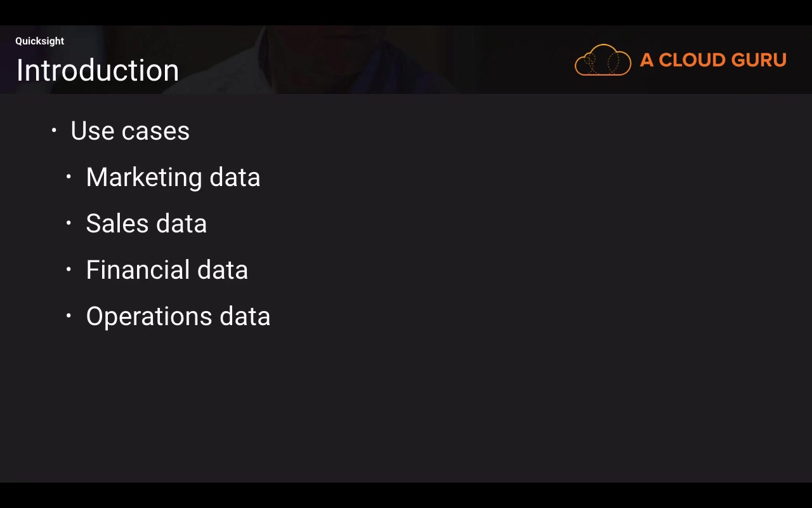Select the "Operations data" list item
The height and width of the screenshot is (508, 812).
[178, 316]
